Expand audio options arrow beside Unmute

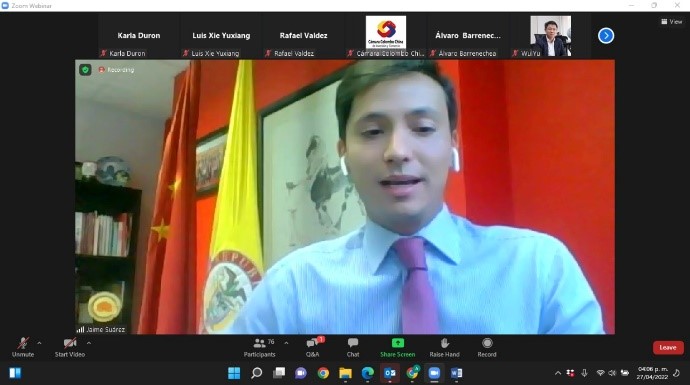(39, 343)
